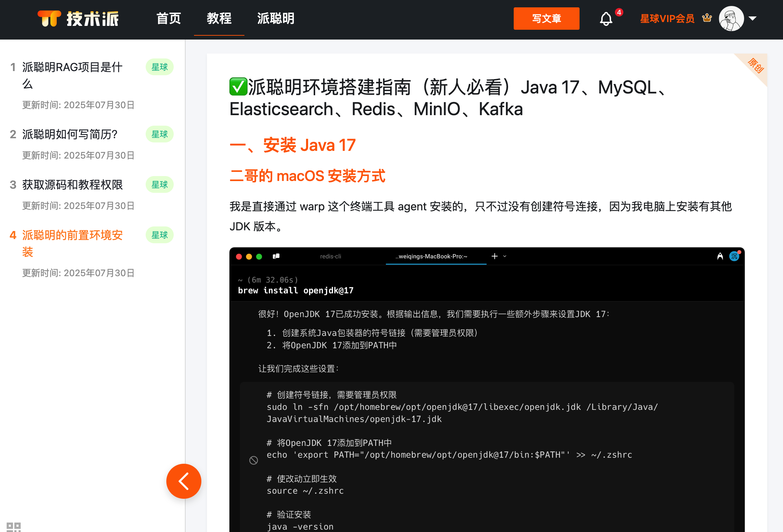Open the notification bell

click(x=605, y=19)
